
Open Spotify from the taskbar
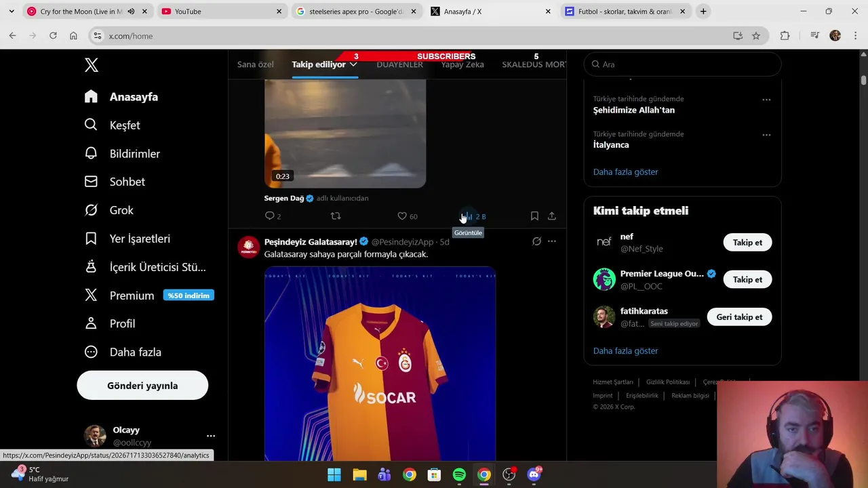459,475
